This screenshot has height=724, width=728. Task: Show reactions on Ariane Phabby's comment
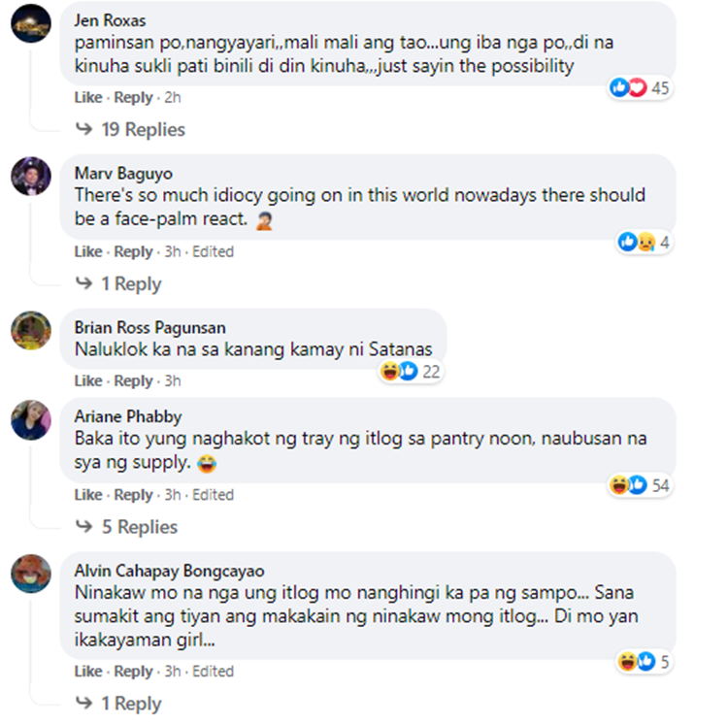641,485
